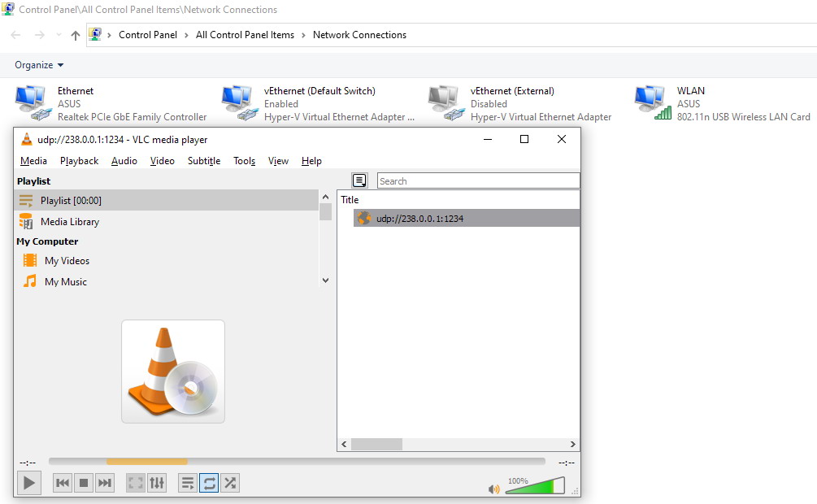Image resolution: width=817 pixels, height=504 pixels.
Task: Open the Video menu
Action: (x=162, y=161)
